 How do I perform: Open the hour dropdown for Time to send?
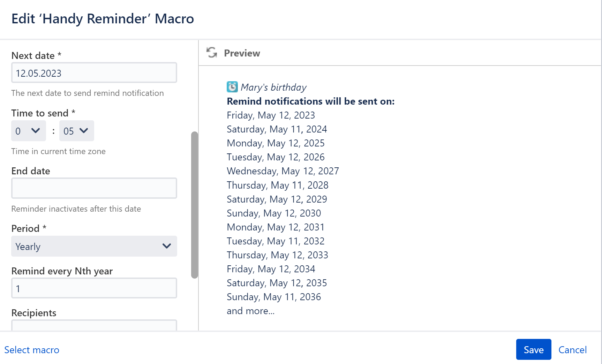point(28,131)
